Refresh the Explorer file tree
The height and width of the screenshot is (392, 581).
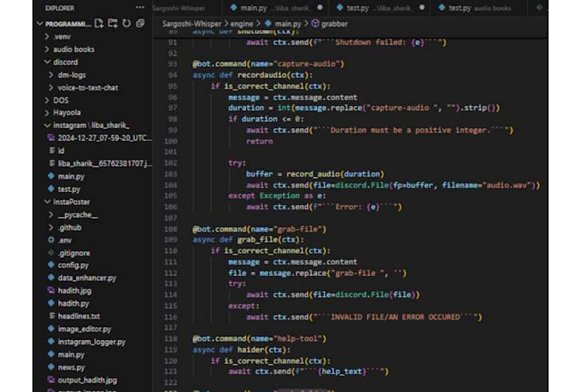click(x=126, y=24)
